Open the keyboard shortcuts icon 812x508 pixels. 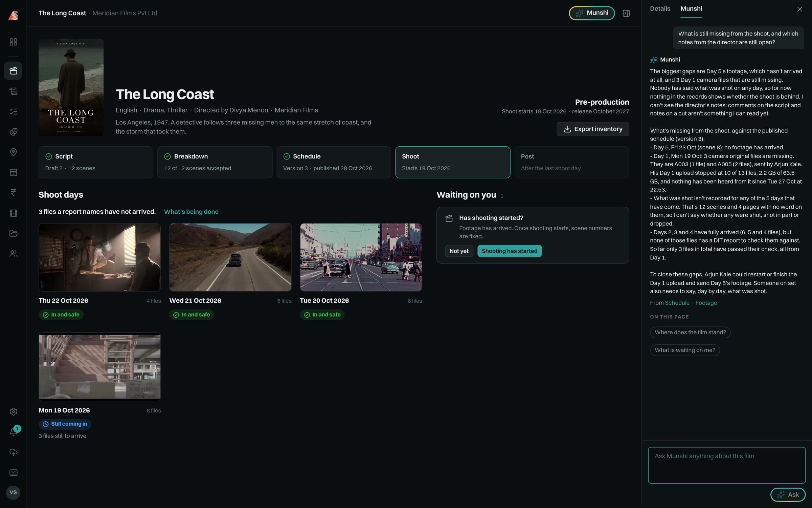(13, 472)
